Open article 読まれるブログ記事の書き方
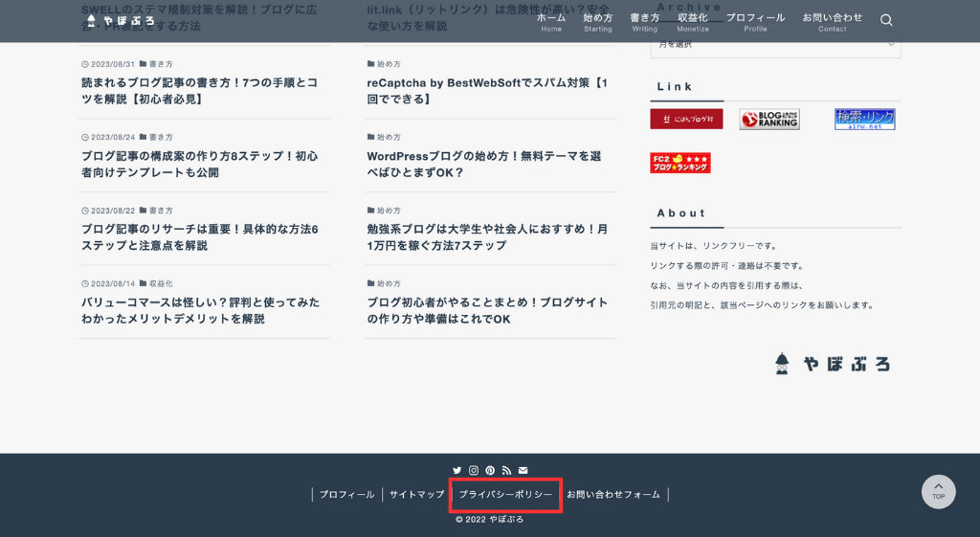The height and width of the screenshot is (537, 980). (x=200, y=91)
